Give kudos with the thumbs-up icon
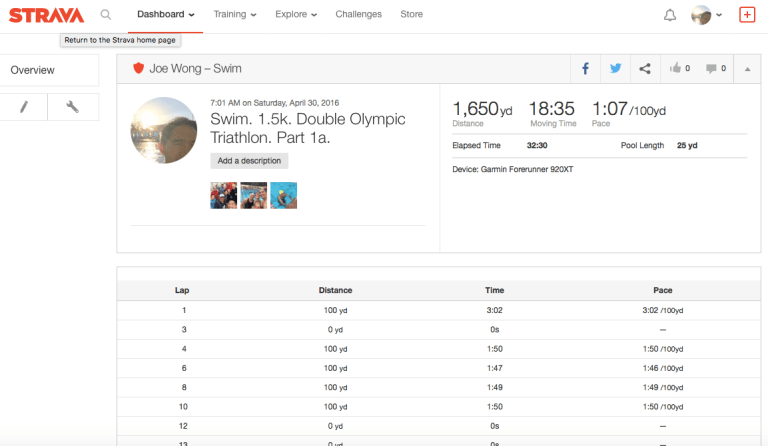Viewport: 768px width, 446px height. [x=681, y=69]
